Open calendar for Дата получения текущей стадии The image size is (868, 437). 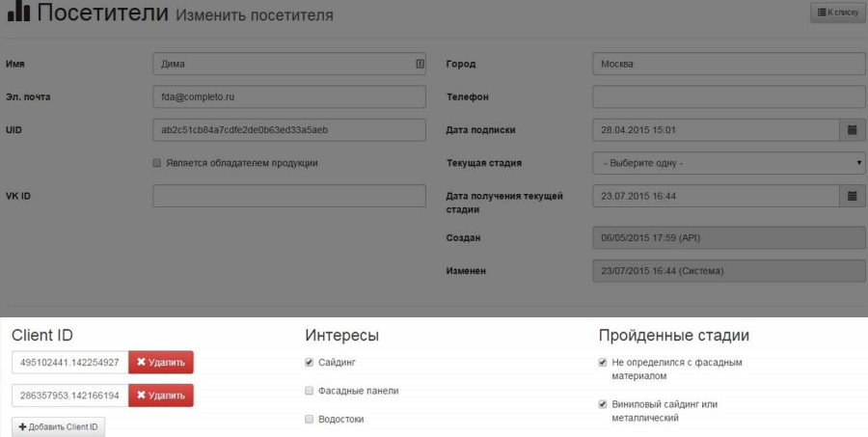853,196
